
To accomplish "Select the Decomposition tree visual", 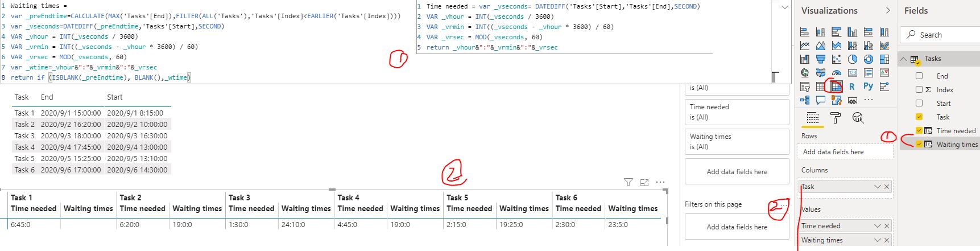I will pyautogui.click(x=805, y=100).
